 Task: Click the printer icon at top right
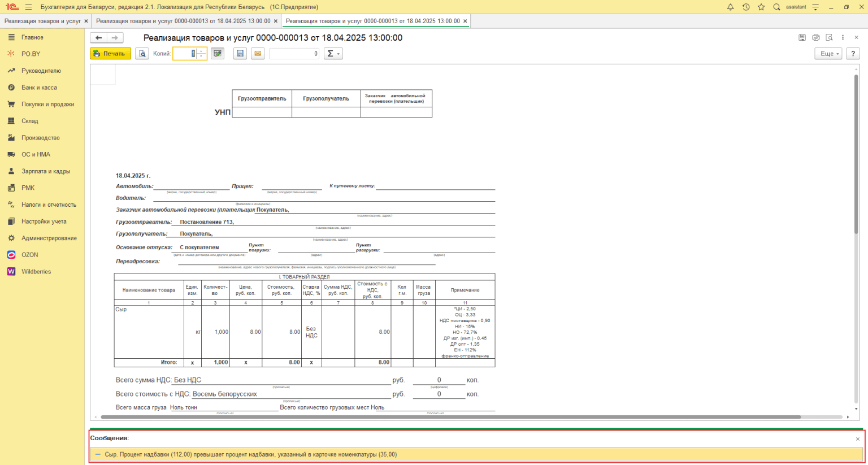point(815,38)
